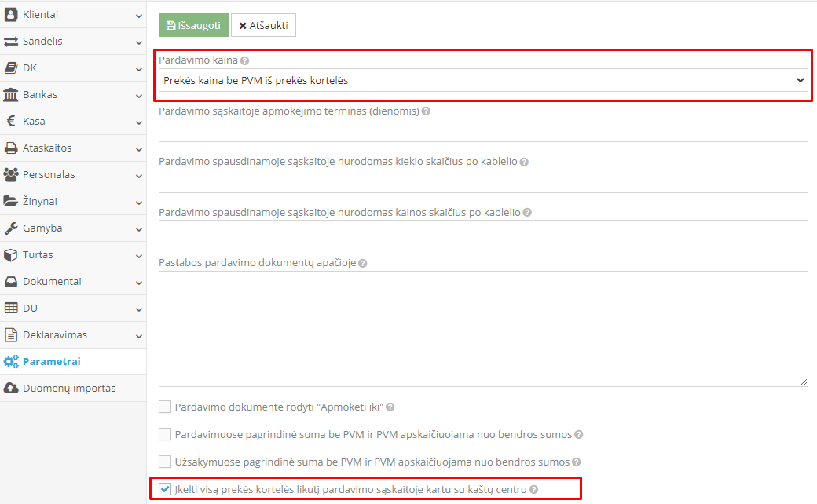Screen dimensions: 817x504
Task: Uncheck Įkelti visą prekės kortelės likutį checkbox
Action: click(x=165, y=489)
